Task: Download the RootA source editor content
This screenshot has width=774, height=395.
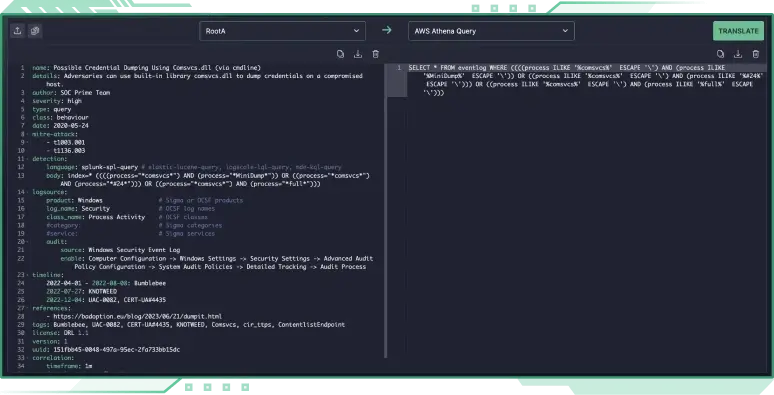Action: coord(358,54)
